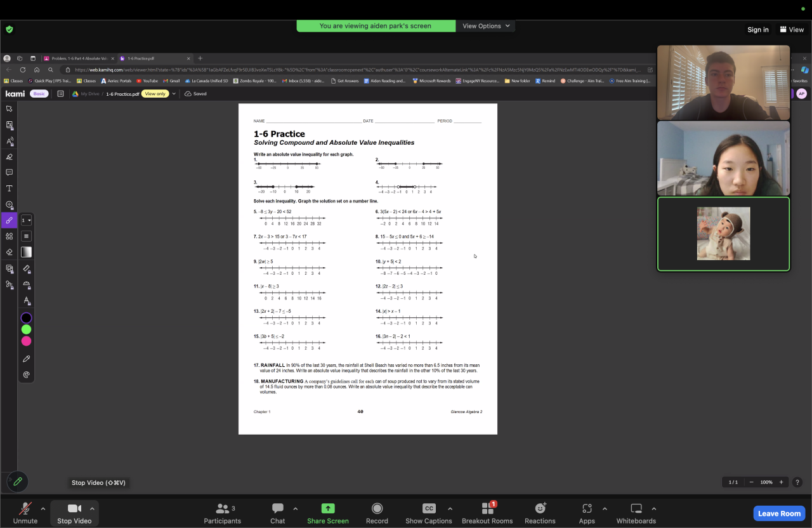Toggle Show Captions in Zoom

point(429,513)
